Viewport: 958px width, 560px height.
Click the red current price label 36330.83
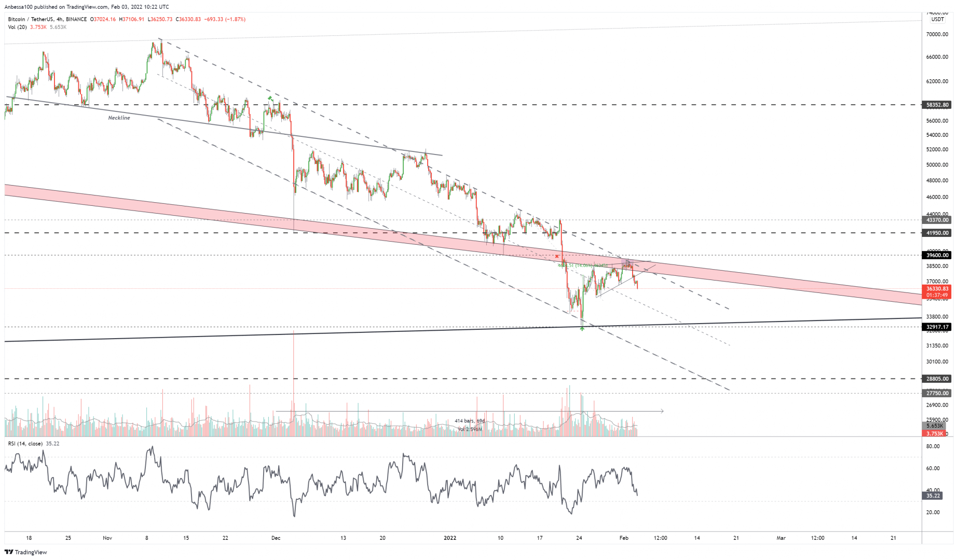[x=938, y=289]
